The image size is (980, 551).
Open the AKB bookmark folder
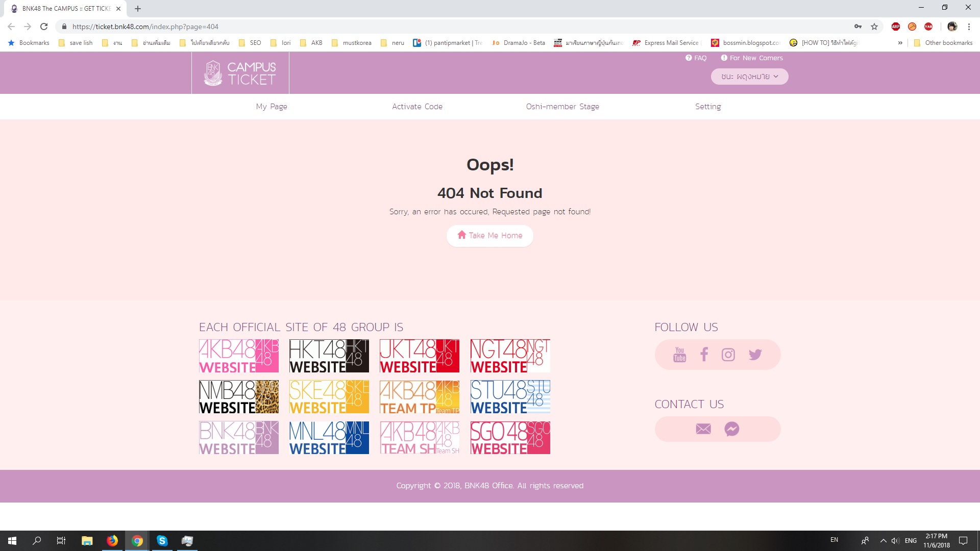click(x=311, y=43)
